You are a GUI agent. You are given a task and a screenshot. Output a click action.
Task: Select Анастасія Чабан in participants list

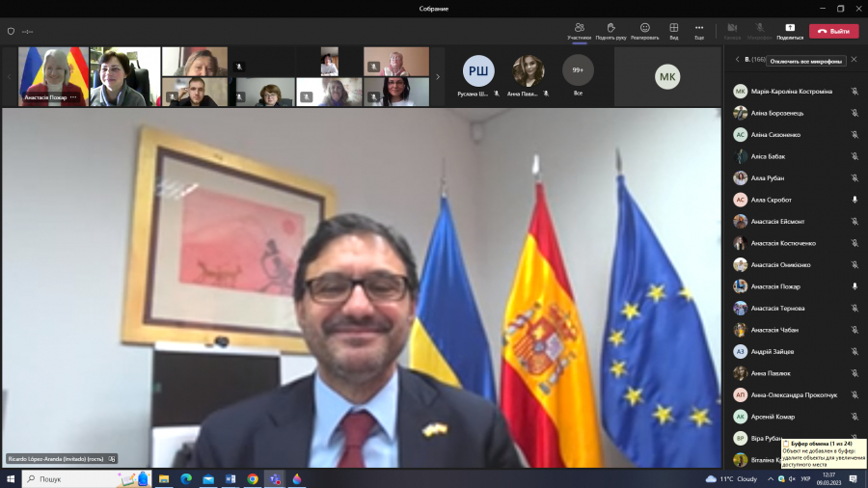796,330
